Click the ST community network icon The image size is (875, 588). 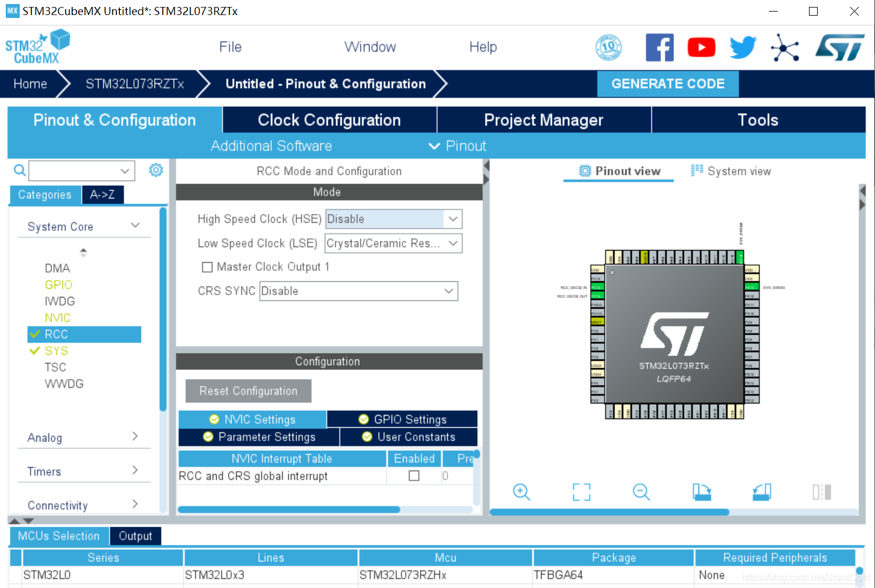coord(785,47)
